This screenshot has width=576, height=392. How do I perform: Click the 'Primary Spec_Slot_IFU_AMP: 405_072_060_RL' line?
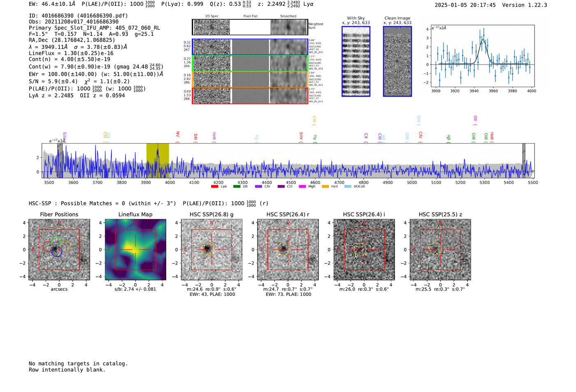point(94,28)
